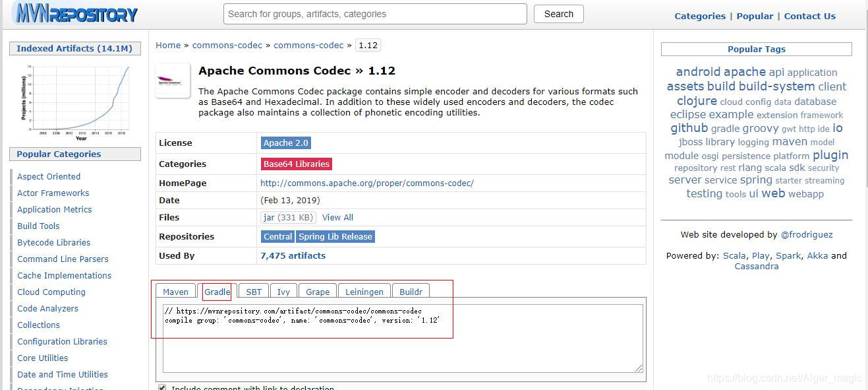
Task: Open Core Utilities category
Action: click(x=42, y=358)
